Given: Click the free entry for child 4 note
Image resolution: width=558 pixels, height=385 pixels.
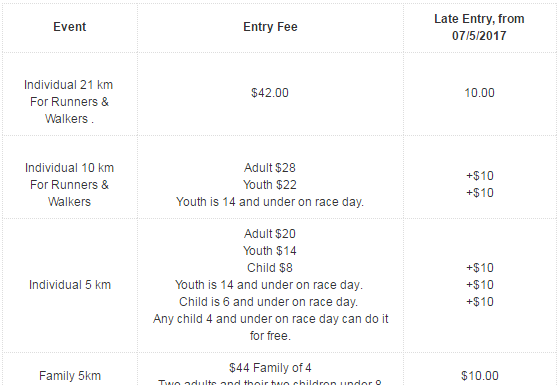Looking at the screenshot, I should [270, 327].
